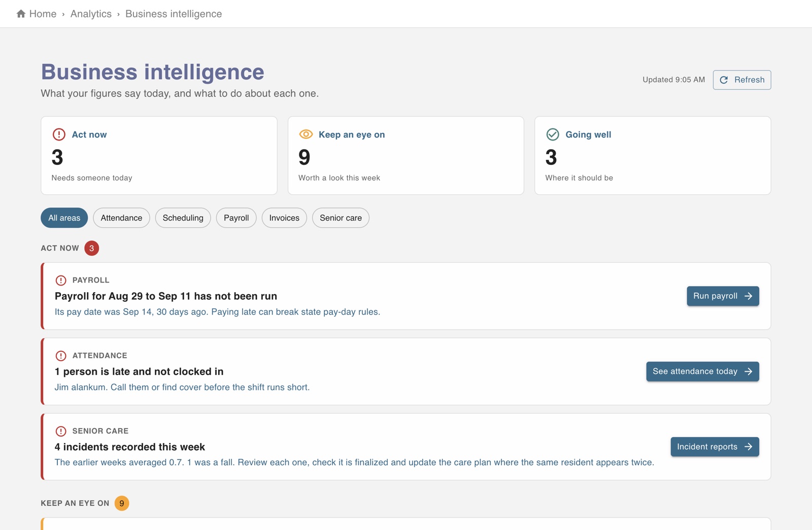The height and width of the screenshot is (530, 812).
Task: Click the ACT NOW section heading
Action: pos(60,248)
